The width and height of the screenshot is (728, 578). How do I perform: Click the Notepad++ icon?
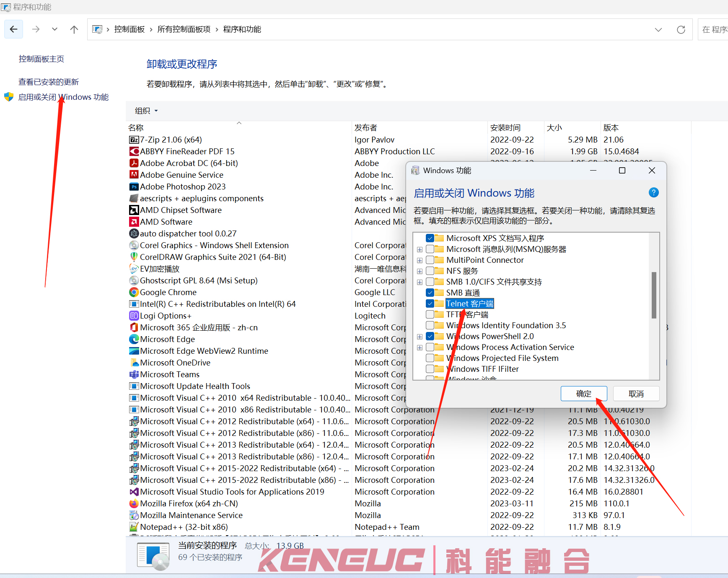tap(134, 527)
